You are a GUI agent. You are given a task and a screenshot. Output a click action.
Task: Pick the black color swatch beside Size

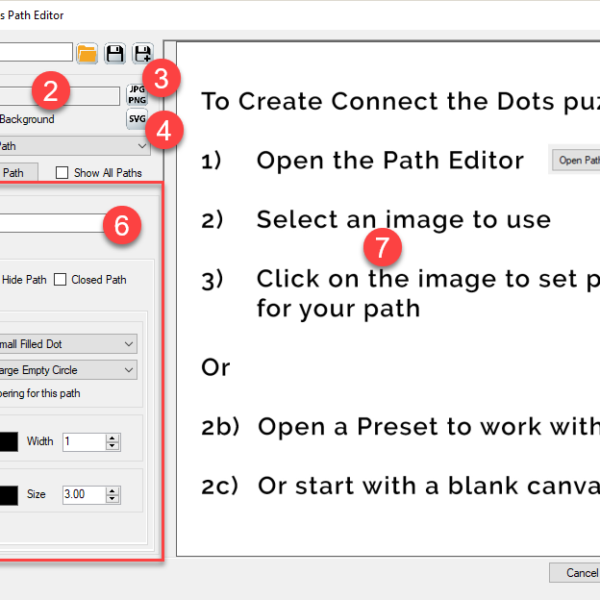pyautogui.click(x=9, y=494)
